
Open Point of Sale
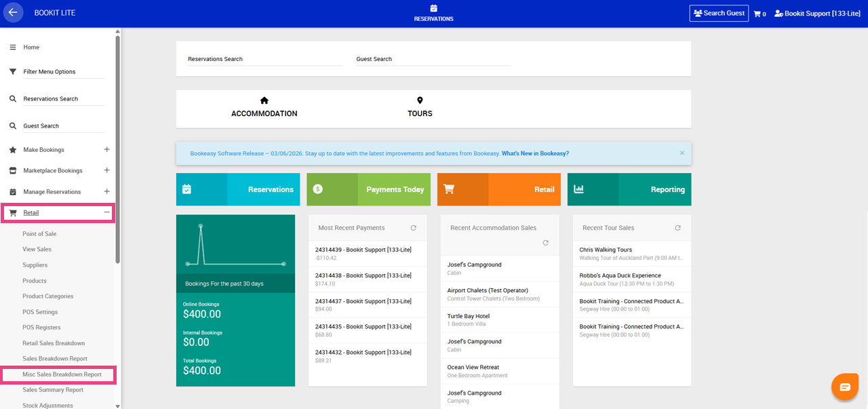(39, 234)
